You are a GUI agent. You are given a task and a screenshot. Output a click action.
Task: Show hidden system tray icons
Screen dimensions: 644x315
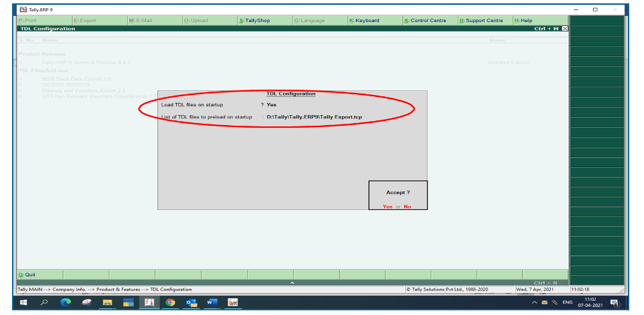(534, 303)
